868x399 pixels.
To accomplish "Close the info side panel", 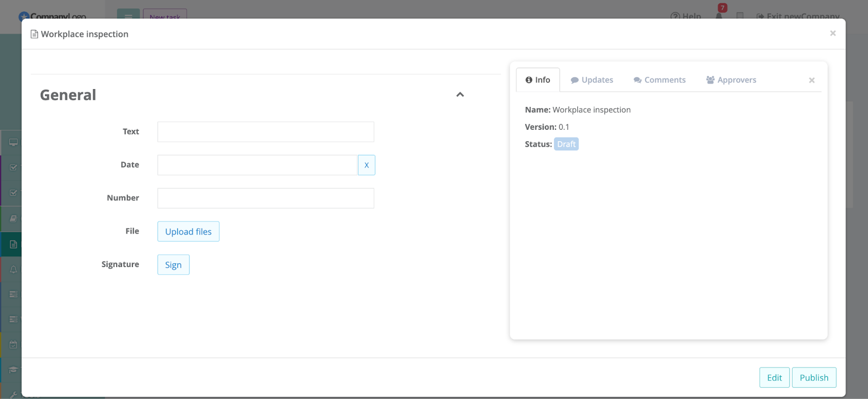I will coord(812,80).
